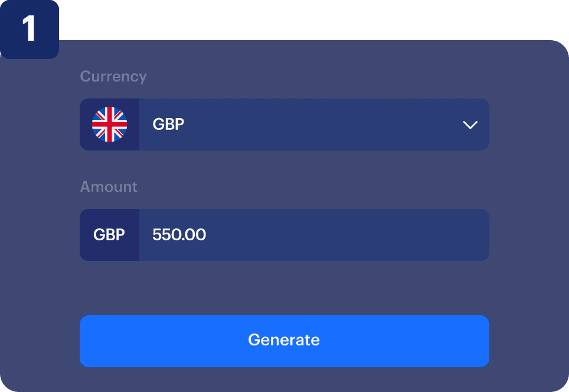Select the 550.00 amount value

click(179, 234)
